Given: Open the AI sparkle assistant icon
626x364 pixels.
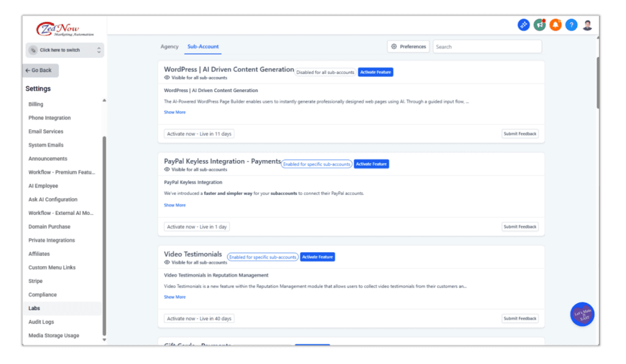Looking at the screenshot, I should (524, 25).
